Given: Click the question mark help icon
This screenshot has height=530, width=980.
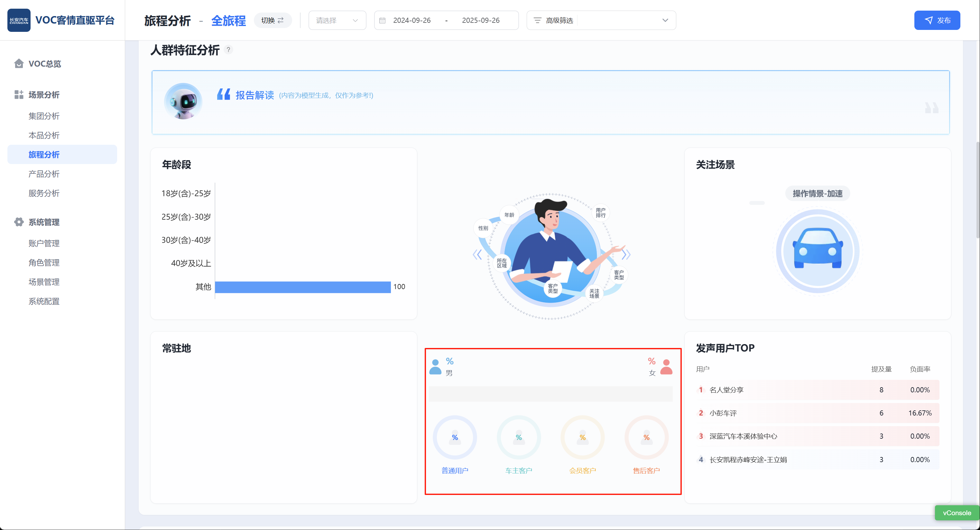Looking at the screenshot, I should 228,50.
